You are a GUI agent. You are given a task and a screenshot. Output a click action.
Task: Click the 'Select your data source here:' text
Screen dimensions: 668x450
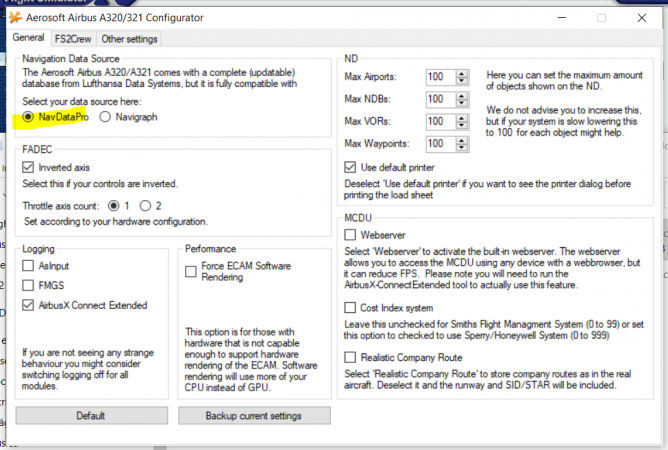82,101
